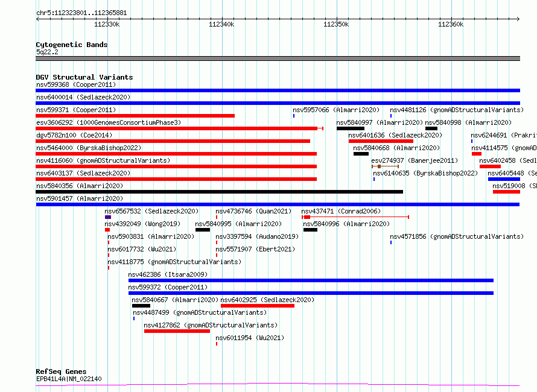The image size is (537, 392).
Task: Click nsv6017732 (Wu2021) label
Action: [x=142, y=249]
